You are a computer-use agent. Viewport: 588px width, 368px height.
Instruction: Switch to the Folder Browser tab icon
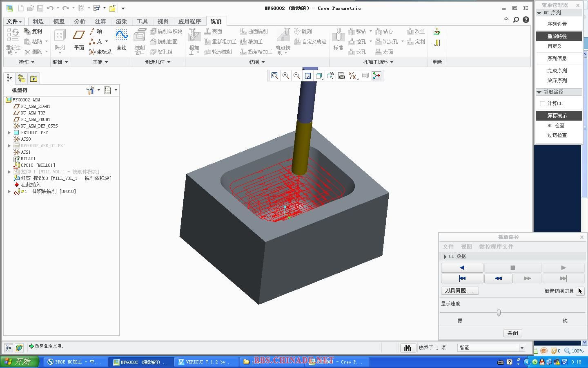point(22,79)
